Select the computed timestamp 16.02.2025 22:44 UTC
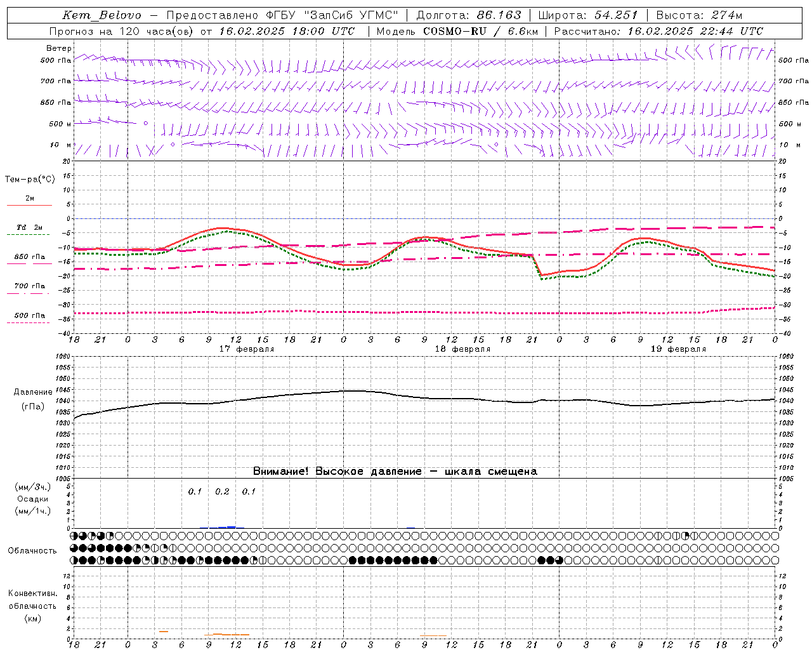 click(696, 31)
